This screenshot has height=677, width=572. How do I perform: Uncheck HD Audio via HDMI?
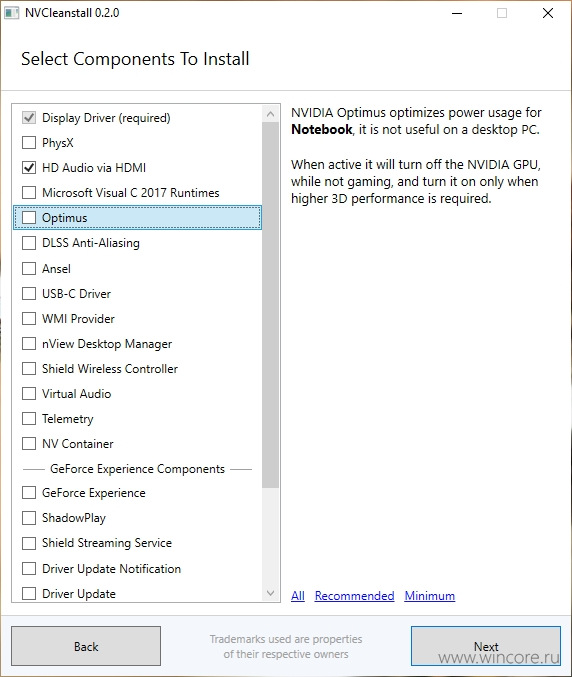click(29, 168)
